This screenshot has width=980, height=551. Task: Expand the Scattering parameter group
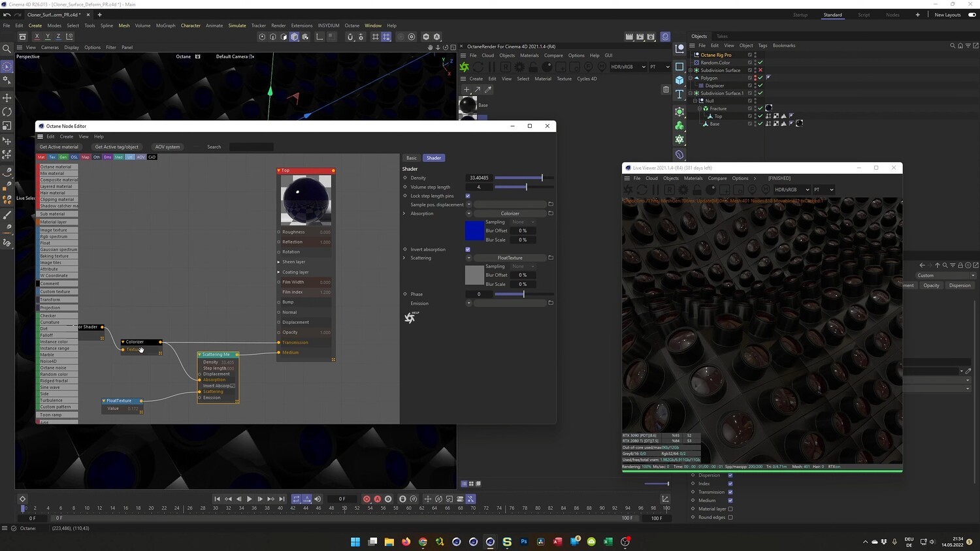(404, 258)
